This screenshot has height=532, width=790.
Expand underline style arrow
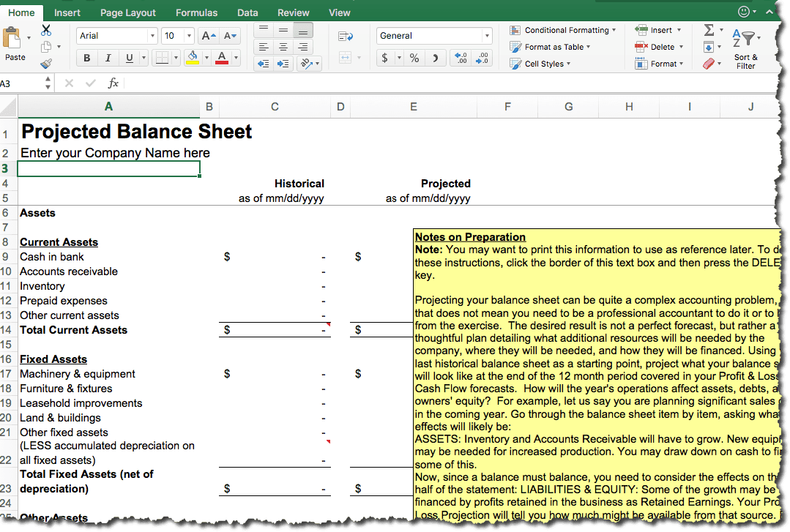point(144,58)
